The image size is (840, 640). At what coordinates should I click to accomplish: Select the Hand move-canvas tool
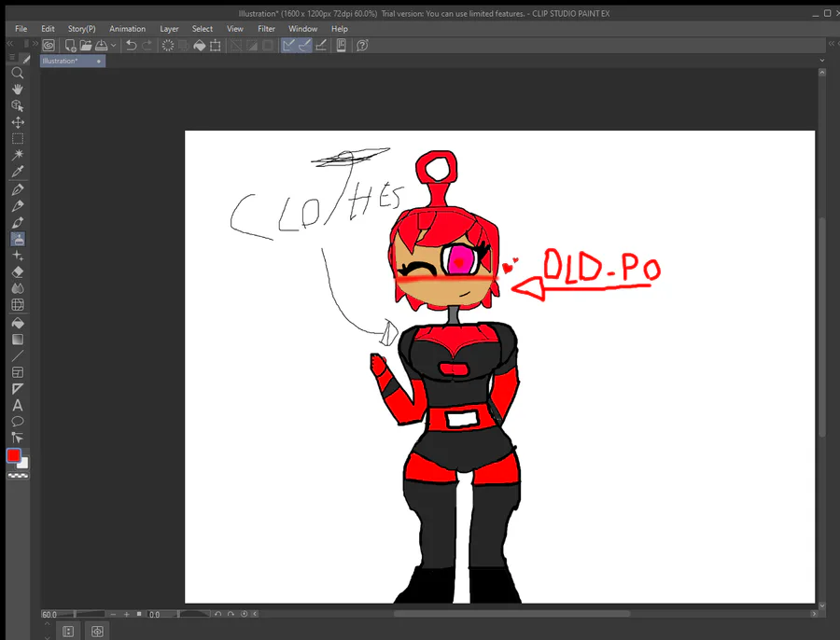[x=18, y=89]
